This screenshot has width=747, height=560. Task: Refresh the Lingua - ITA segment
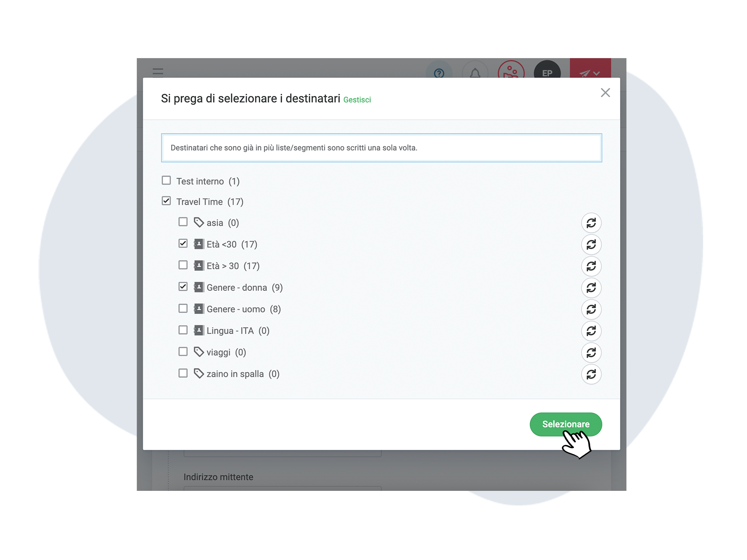[x=591, y=331]
